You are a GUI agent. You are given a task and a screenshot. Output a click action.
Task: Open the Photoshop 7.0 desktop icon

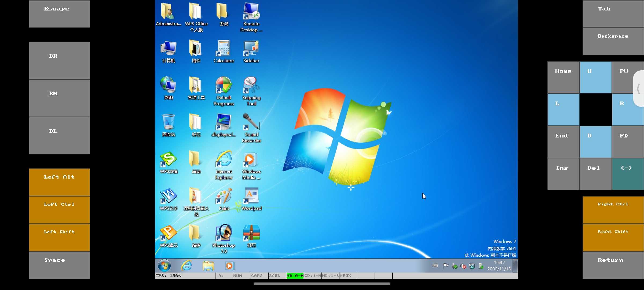pos(224,233)
